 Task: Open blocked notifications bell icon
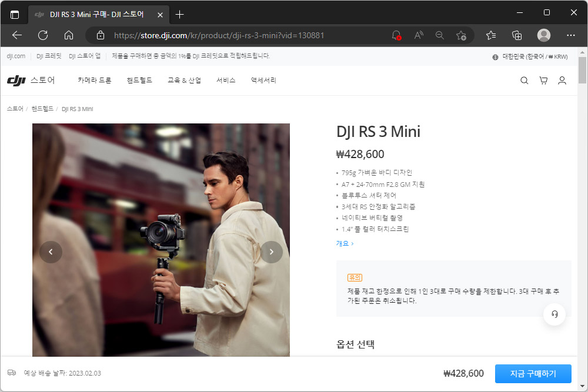tap(396, 35)
